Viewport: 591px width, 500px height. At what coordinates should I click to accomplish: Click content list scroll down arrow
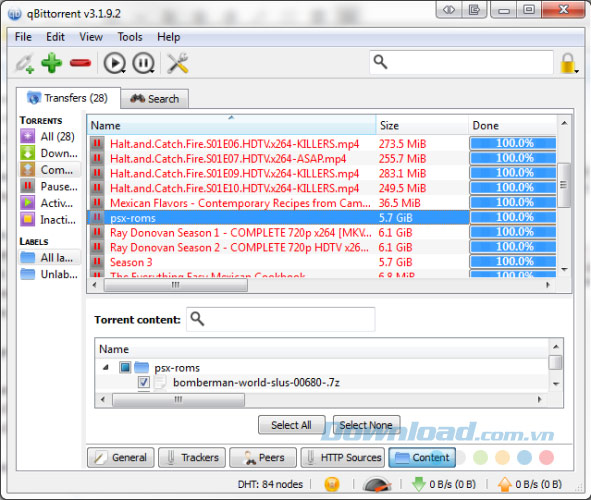click(x=556, y=384)
